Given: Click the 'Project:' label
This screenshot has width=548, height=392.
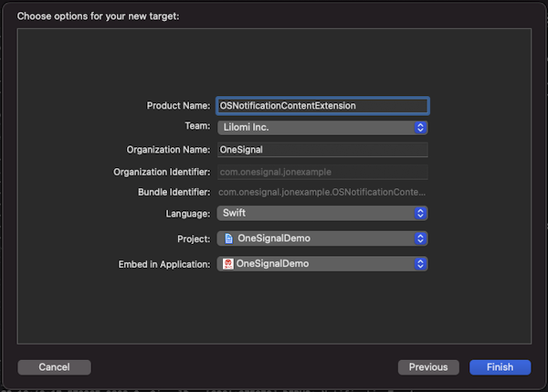Looking at the screenshot, I should point(194,238).
